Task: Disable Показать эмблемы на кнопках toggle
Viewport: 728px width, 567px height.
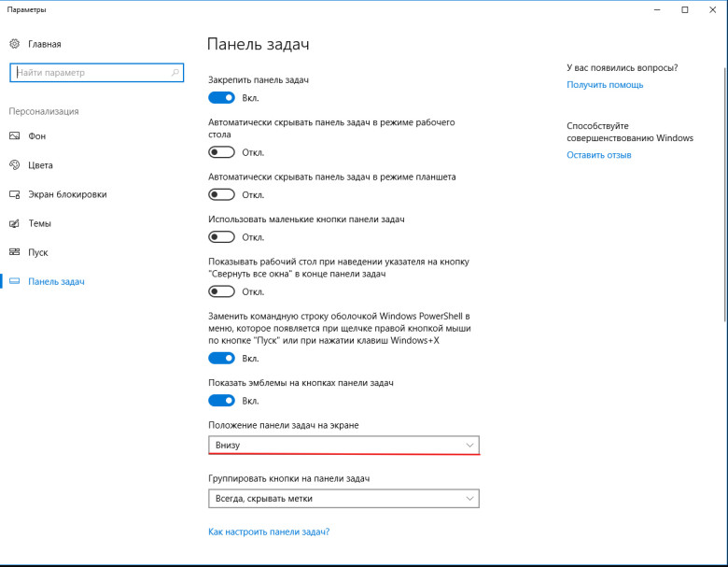Action: (221, 401)
